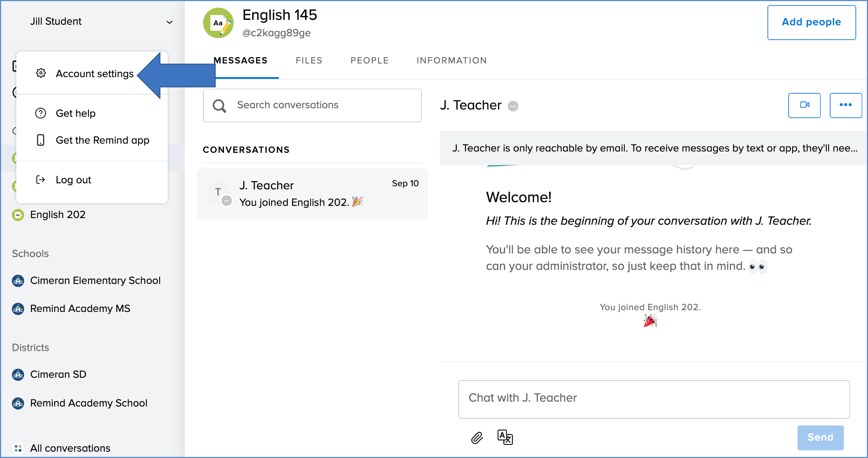Open the three-dots more options menu
Viewport: 868px width, 458px height.
[x=845, y=105]
